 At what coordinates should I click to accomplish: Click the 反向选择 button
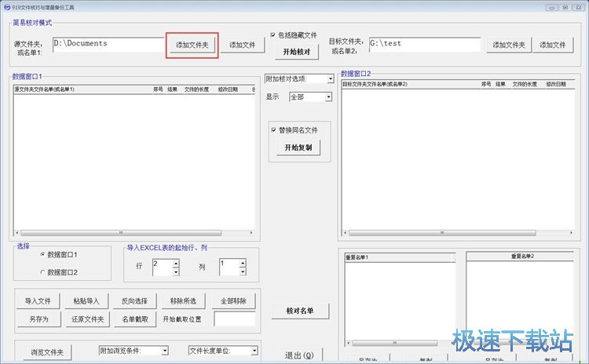[134, 301]
